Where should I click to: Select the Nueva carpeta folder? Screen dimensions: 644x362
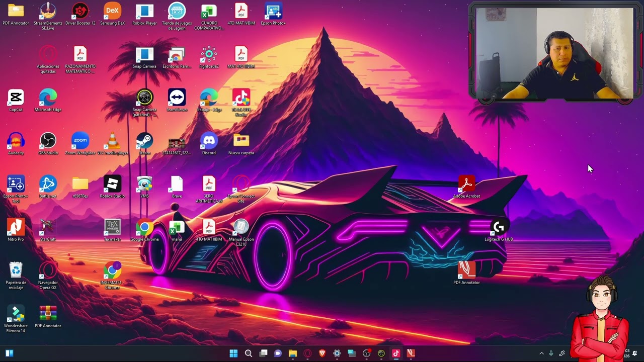(x=241, y=144)
